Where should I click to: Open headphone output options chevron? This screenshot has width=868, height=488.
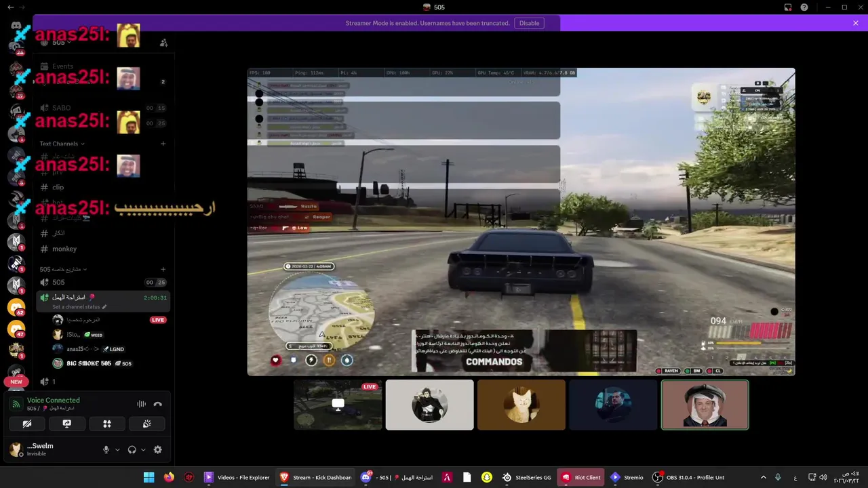[x=143, y=449]
